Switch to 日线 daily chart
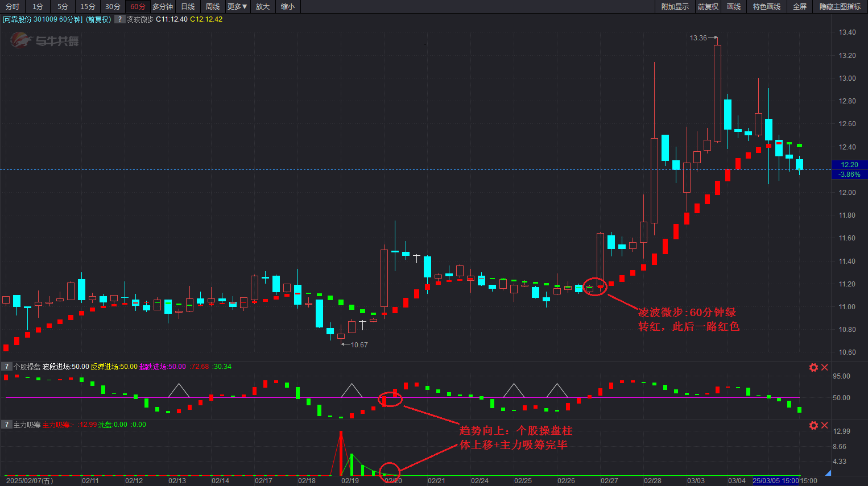This screenshot has width=868, height=486. click(x=188, y=7)
